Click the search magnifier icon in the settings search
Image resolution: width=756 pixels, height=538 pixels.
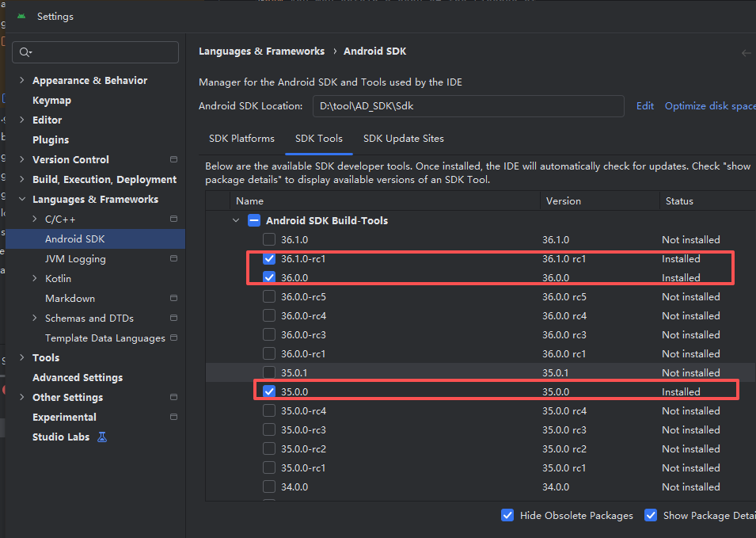pos(25,52)
